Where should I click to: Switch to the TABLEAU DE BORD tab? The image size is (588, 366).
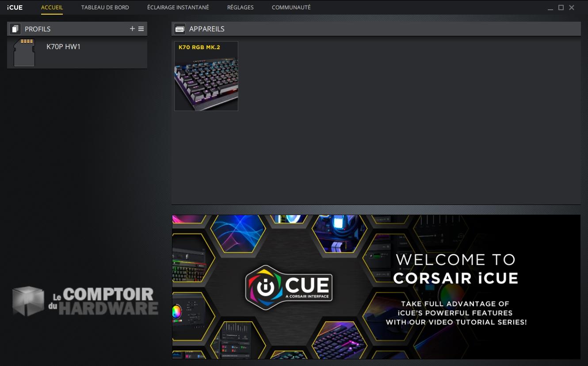(105, 8)
